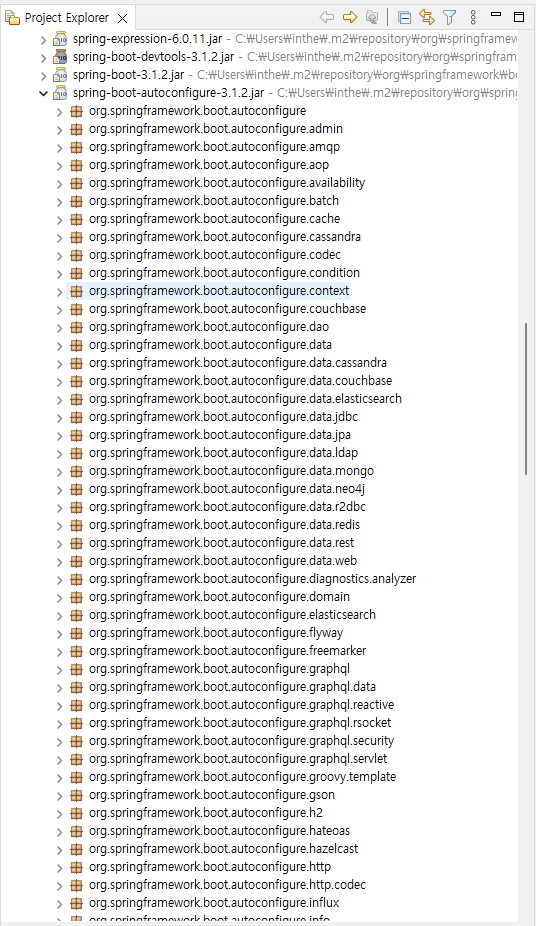Click the Back navigation arrow icon
Viewport: 536px width, 926px height.
tap(326, 17)
